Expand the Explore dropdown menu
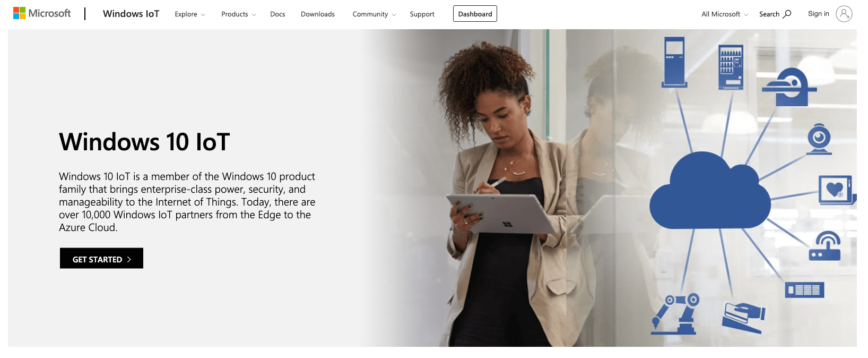 pos(190,14)
